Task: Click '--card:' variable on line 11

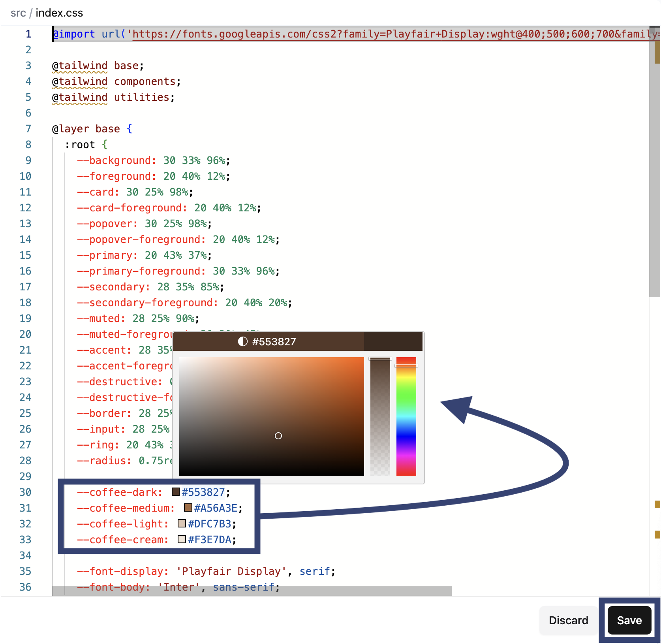Action: tap(98, 192)
